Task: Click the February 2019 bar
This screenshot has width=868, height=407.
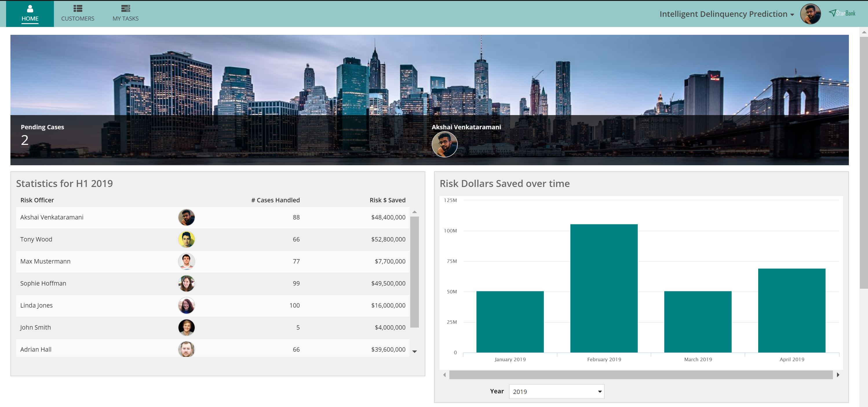Action: click(x=603, y=288)
